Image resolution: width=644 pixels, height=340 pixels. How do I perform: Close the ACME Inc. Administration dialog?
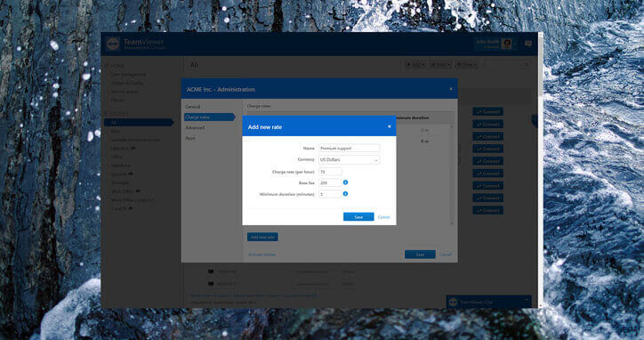click(451, 89)
